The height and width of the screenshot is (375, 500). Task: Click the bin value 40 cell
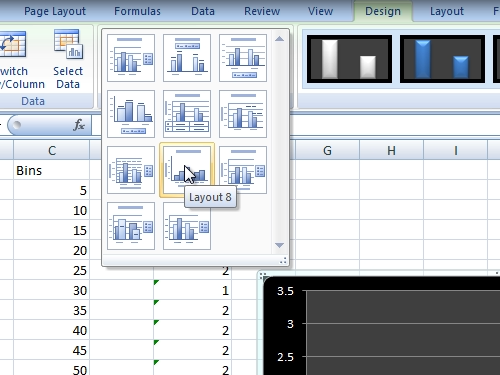point(52,330)
